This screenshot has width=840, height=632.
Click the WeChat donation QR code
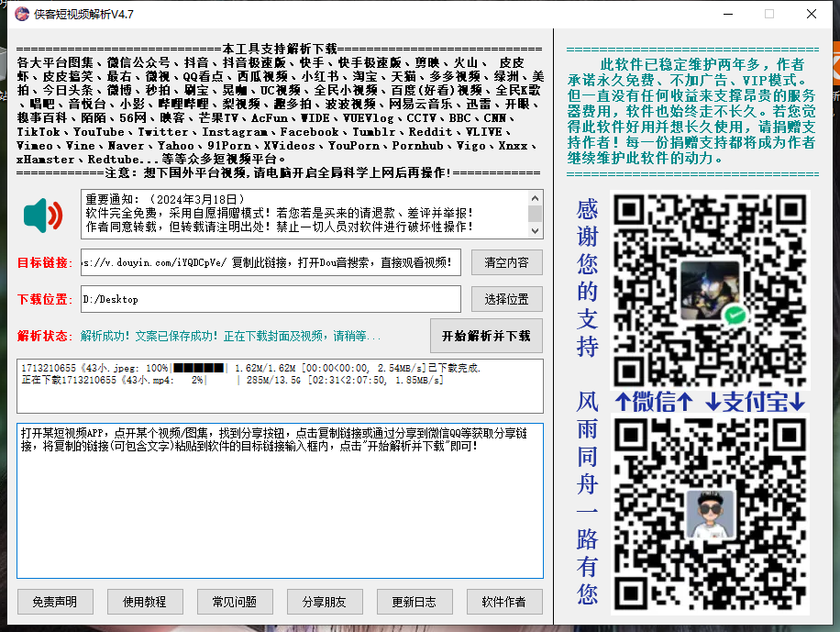tap(710, 289)
